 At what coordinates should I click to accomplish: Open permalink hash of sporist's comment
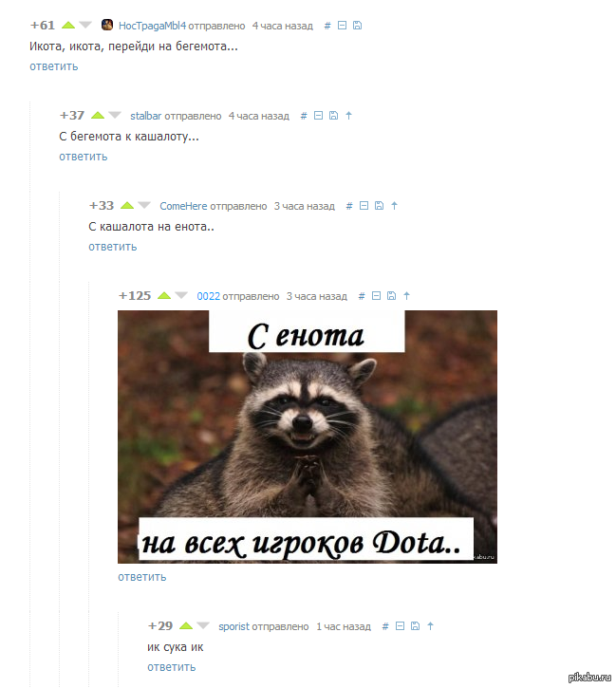385,626
